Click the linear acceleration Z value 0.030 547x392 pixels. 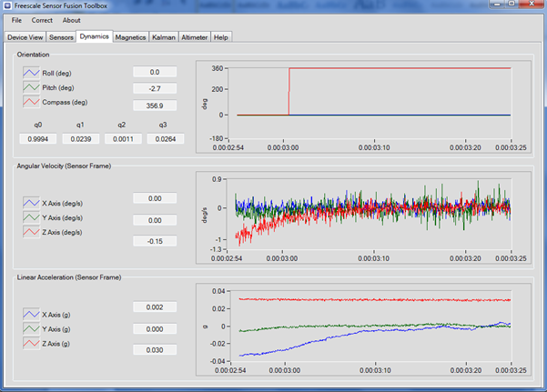click(155, 350)
